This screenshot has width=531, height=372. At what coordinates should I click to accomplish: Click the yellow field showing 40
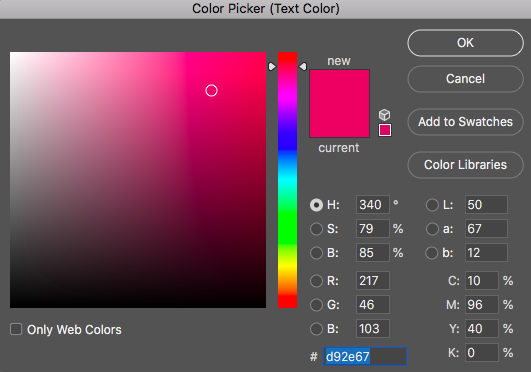click(482, 329)
